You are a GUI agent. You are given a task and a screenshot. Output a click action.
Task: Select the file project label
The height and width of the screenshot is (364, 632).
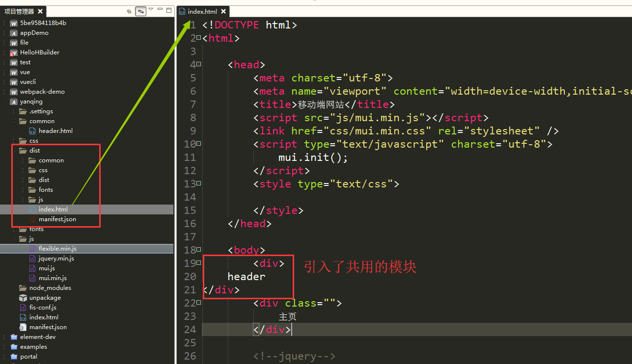[x=24, y=43]
